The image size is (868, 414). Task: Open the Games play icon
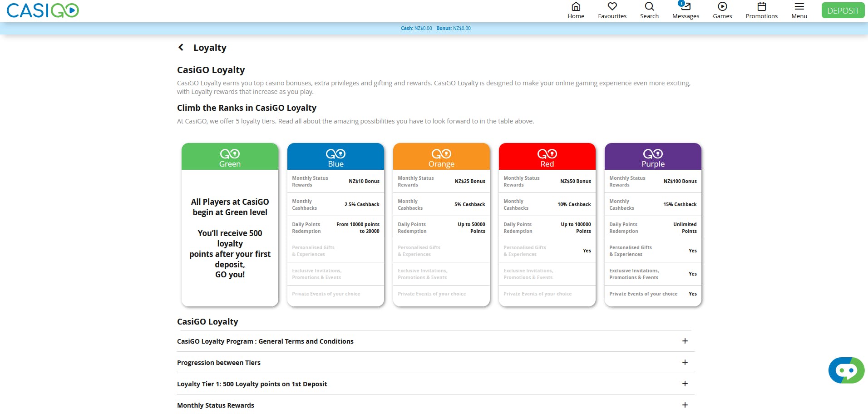pyautogui.click(x=722, y=6)
